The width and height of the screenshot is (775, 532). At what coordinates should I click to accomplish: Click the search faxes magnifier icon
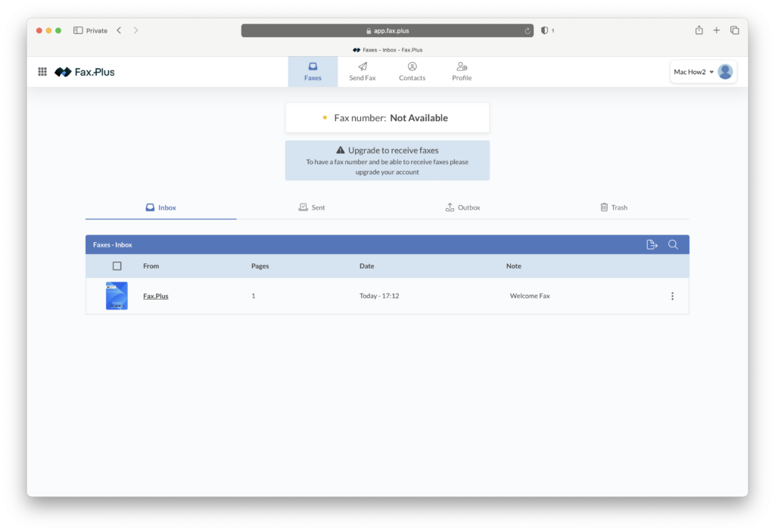point(673,244)
